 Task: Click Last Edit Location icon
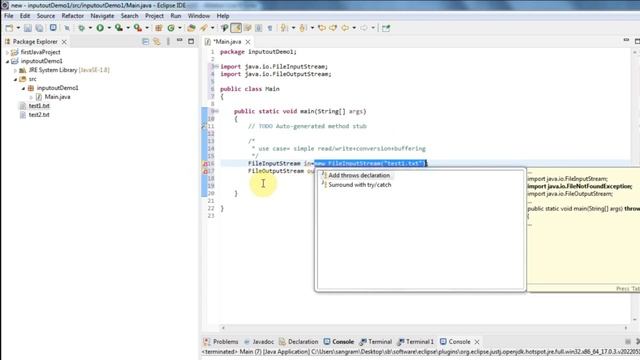[322, 28]
